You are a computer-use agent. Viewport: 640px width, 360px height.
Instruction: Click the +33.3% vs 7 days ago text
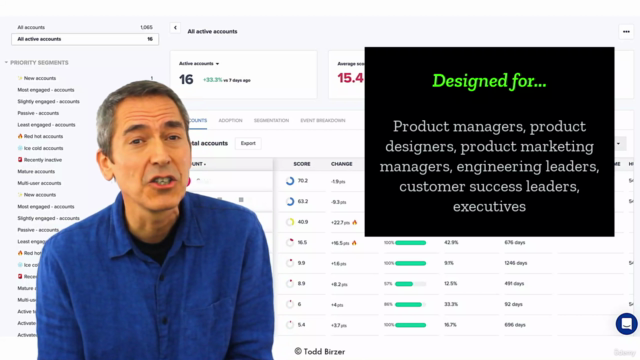click(227, 80)
